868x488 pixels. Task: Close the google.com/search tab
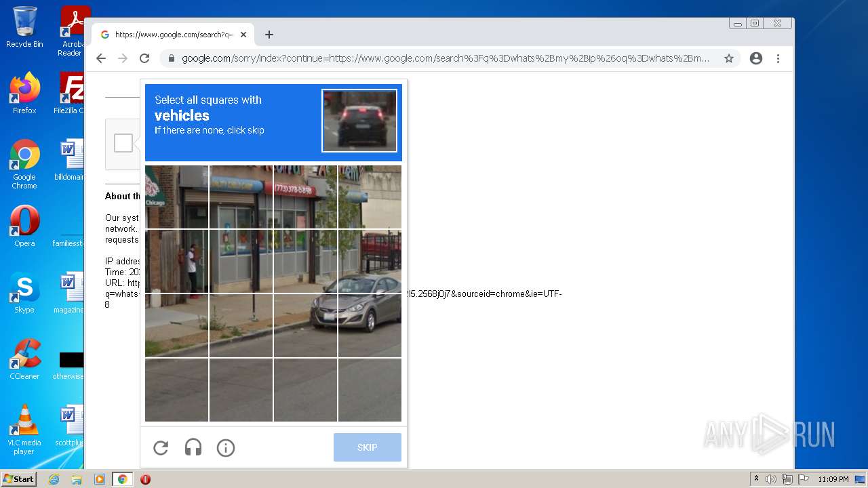pos(243,35)
